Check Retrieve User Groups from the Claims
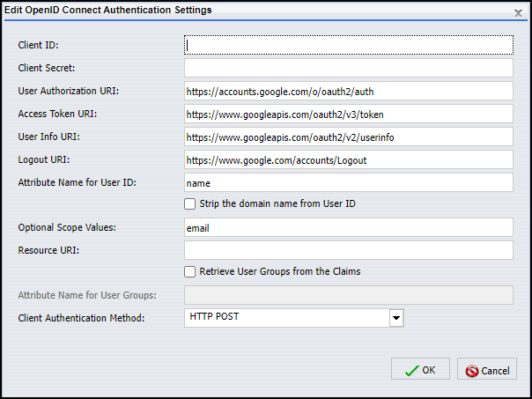The width and height of the screenshot is (532, 399). [x=189, y=272]
